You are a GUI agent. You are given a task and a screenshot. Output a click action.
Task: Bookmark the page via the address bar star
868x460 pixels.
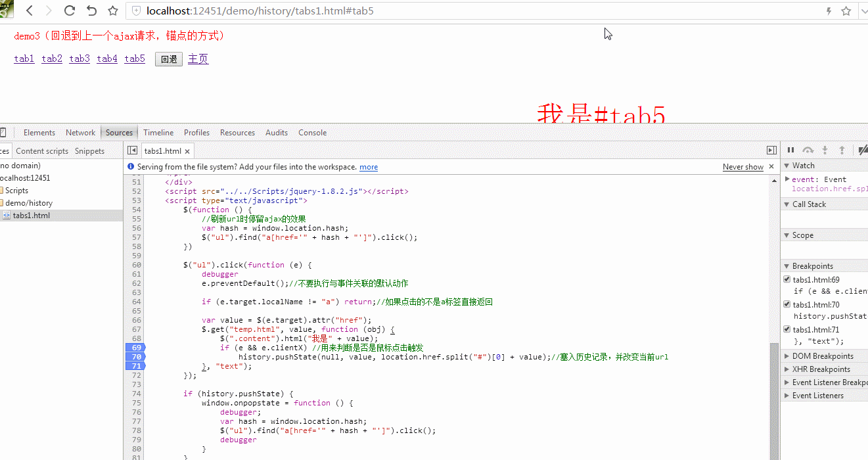(x=846, y=11)
